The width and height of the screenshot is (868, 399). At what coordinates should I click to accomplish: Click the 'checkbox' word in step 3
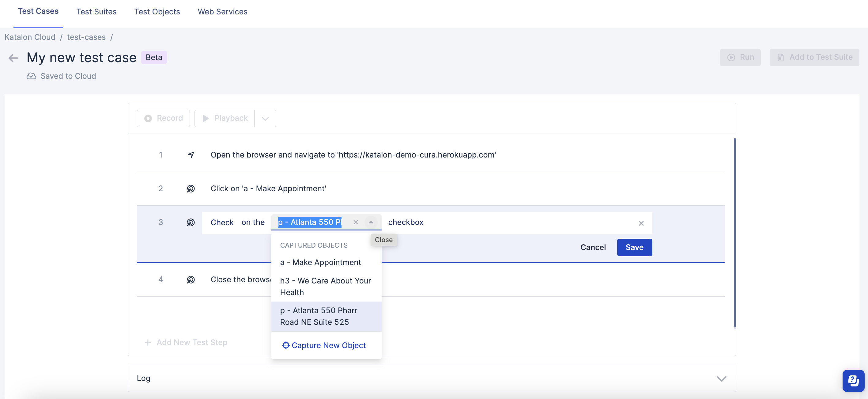(406, 222)
